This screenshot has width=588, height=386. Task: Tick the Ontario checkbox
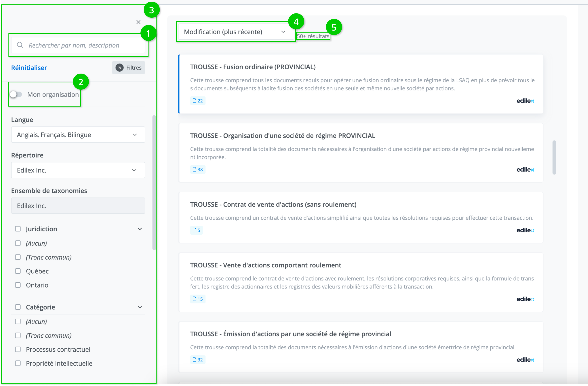pyautogui.click(x=18, y=285)
